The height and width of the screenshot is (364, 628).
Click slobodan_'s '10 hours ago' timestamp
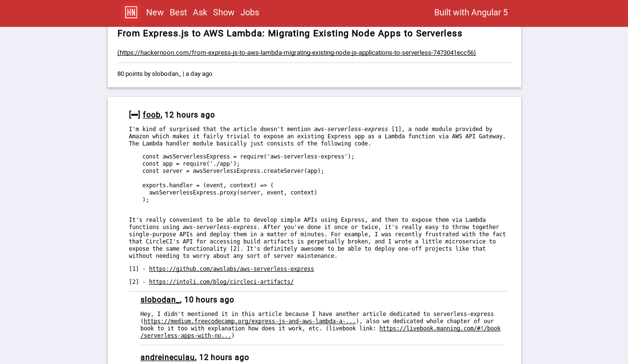coord(209,300)
